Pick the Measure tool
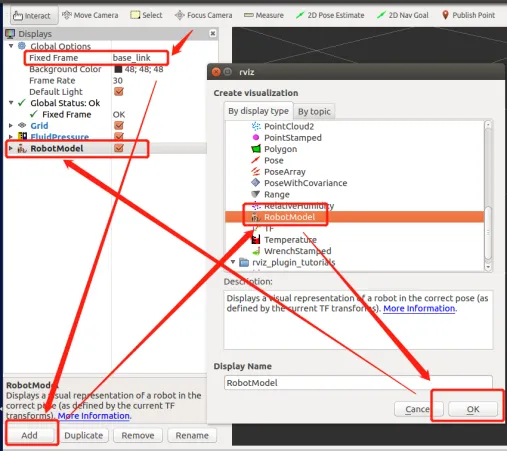The height and width of the screenshot is (451, 507). pos(264,15)
